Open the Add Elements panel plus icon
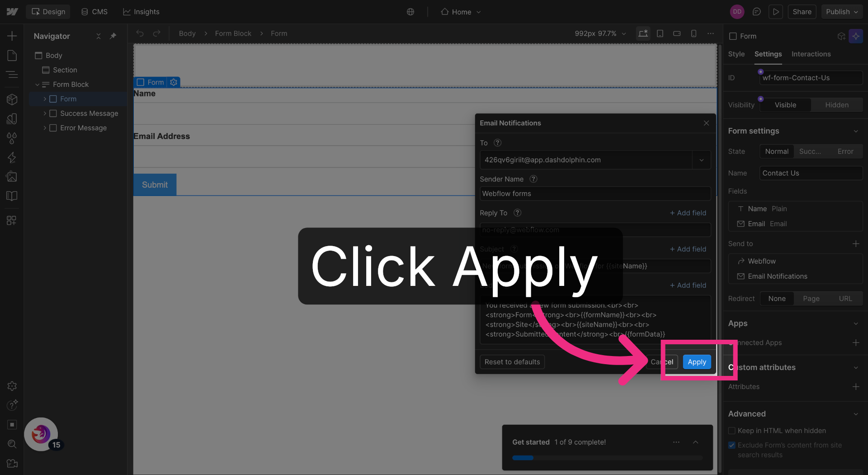Screen dimensions: 868x475 coord(12,36)
